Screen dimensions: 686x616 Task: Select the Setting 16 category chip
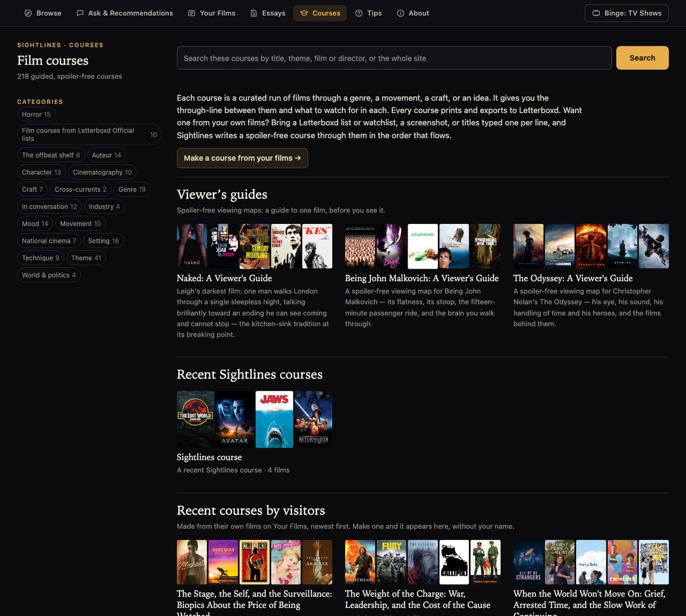point(103,241)
